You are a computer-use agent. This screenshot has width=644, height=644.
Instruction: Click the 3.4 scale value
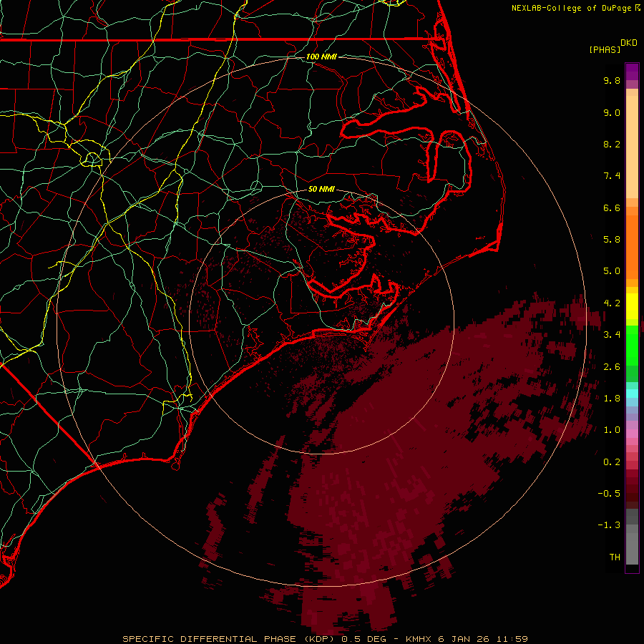pyautogui.click(x=612, y=335)
